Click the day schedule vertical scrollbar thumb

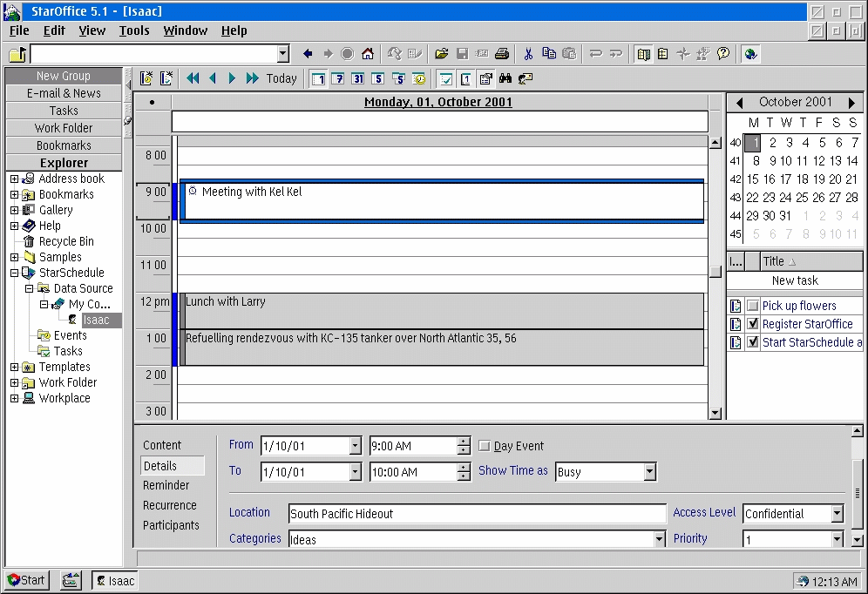[x=715, y=272]
